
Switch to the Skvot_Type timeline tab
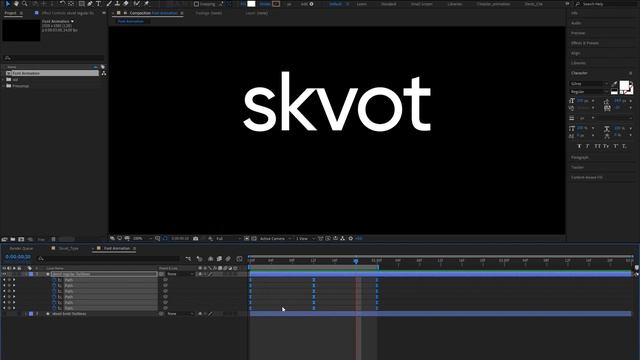(x=69, y=248)
